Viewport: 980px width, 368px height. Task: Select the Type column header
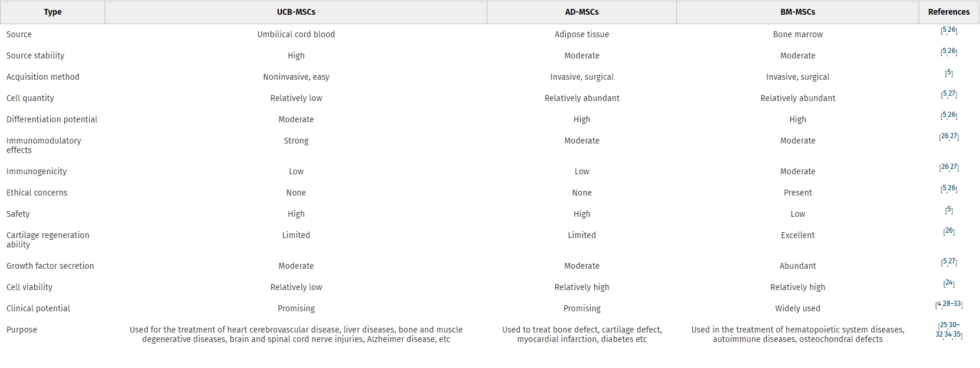pyautogui.click(x=53, y=12)
